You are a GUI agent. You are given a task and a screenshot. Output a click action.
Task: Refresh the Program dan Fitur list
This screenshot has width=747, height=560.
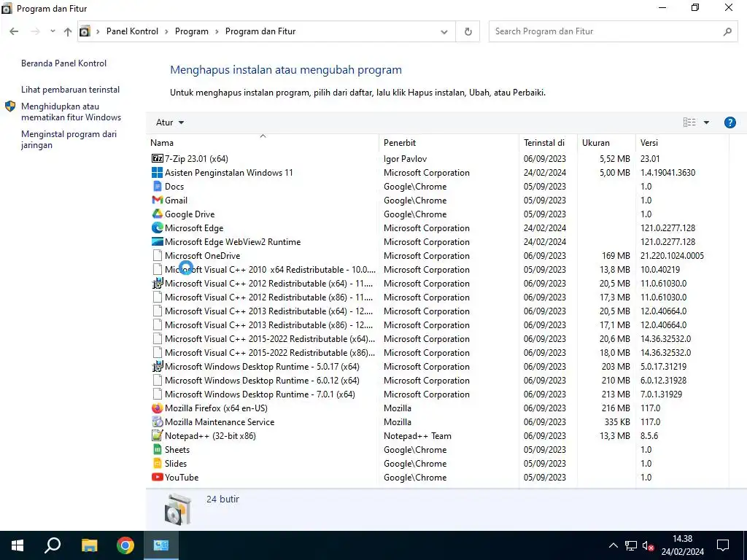click(468, 31)
